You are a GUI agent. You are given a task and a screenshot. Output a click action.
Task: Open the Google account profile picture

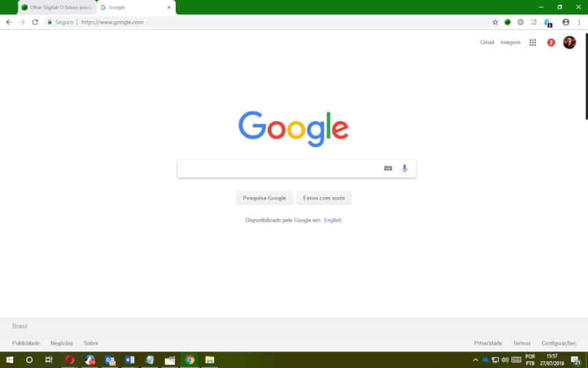click(x=570, y=42)
